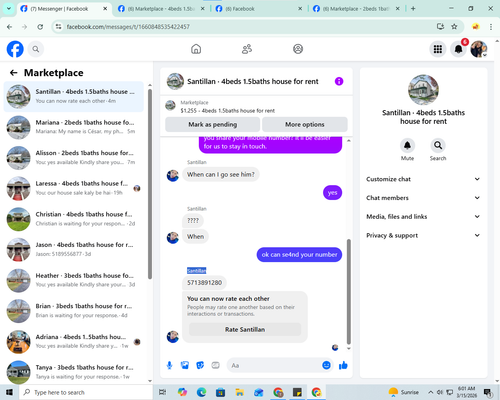This screenshot has width=500, height=400.
Task: Choose a sticker icon
Action: click(200, 365)
